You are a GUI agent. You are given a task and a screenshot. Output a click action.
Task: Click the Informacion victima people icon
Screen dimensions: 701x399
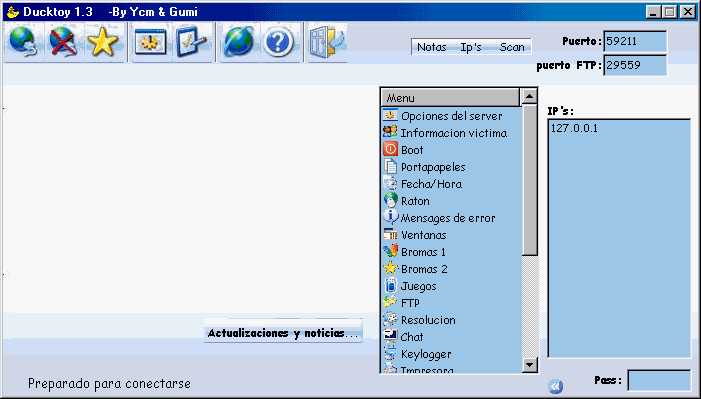click(x=390, y=132)
